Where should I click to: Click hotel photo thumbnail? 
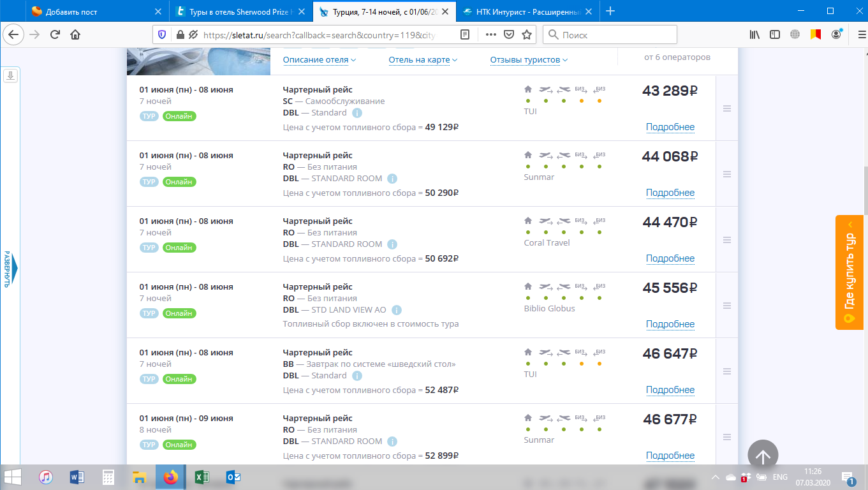(x=199, y=61)
